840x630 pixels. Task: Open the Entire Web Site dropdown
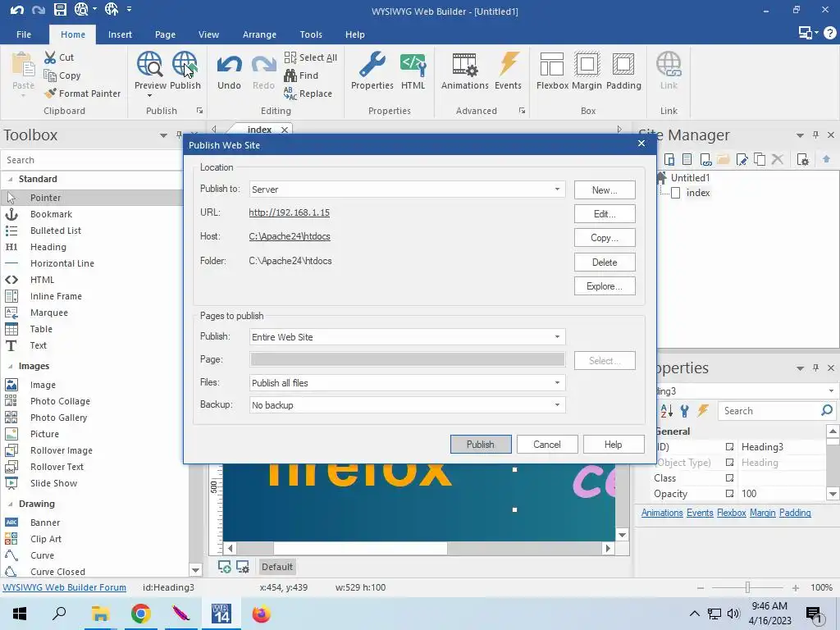[557, 337]
